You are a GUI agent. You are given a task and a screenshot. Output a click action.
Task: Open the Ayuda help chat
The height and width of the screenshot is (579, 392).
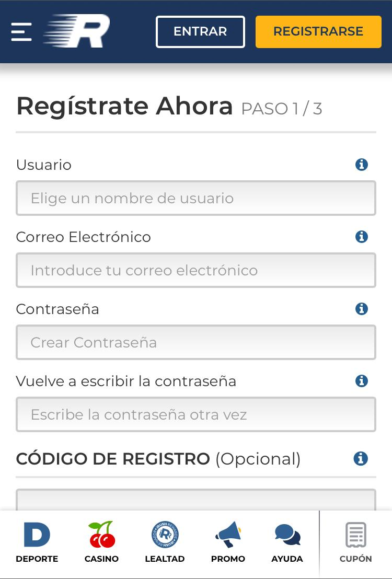point(287,542)
